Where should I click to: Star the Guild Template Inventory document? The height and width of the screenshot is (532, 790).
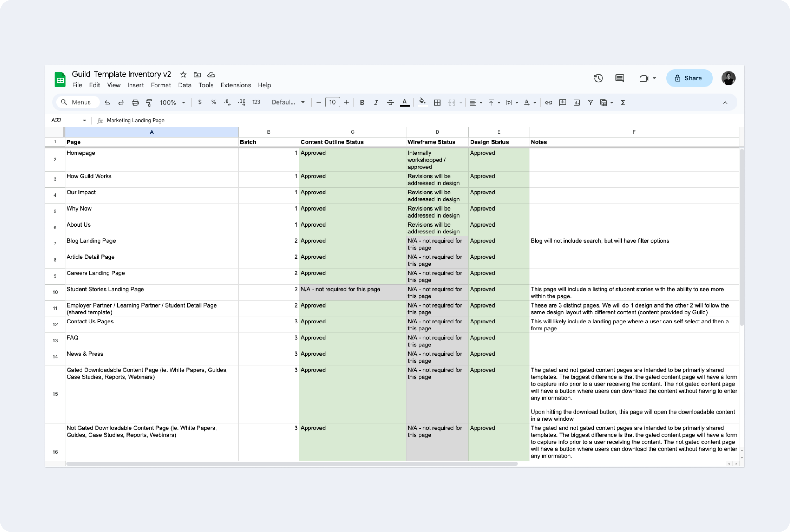click(x=183, y=75)
